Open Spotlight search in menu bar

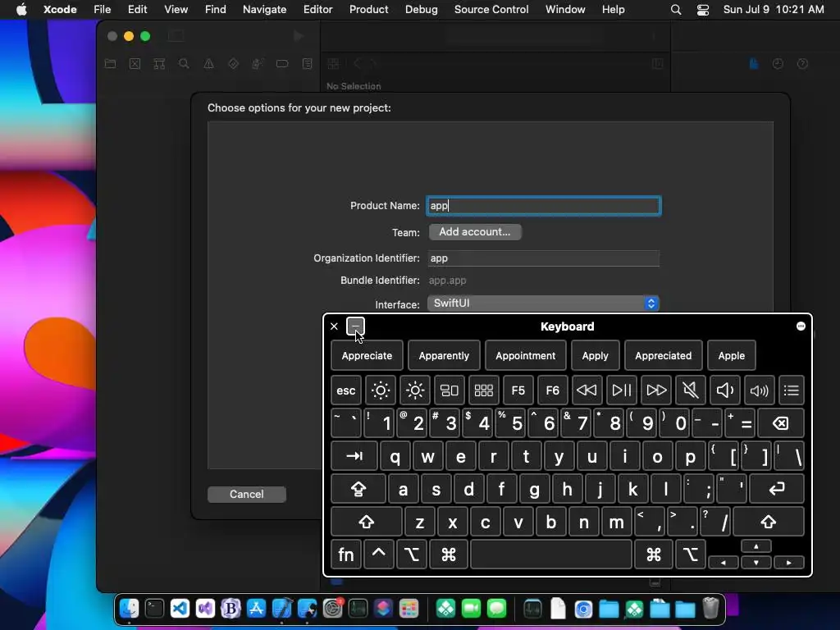(676, 10)
